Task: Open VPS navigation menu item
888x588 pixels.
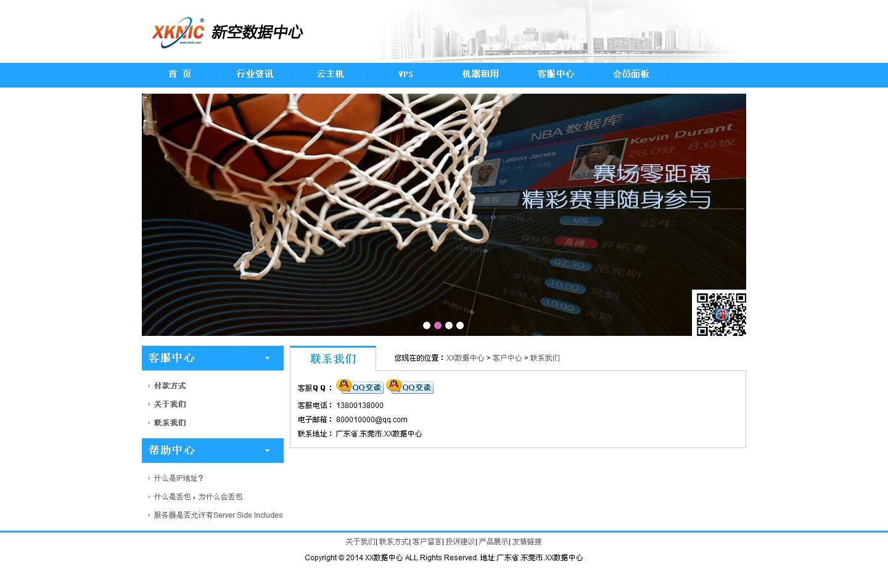Action: [x=405, y=74]
